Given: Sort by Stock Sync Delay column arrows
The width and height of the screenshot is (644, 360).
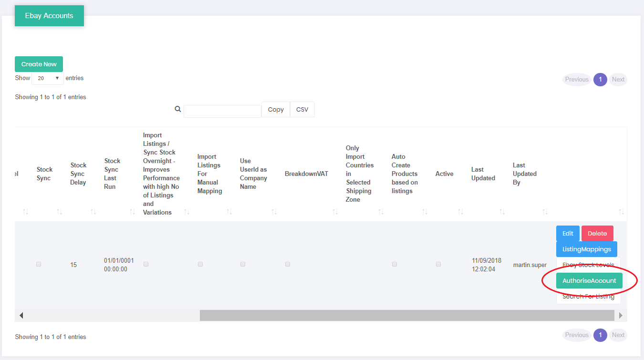Looking at the screenshot, I should 93,211.
